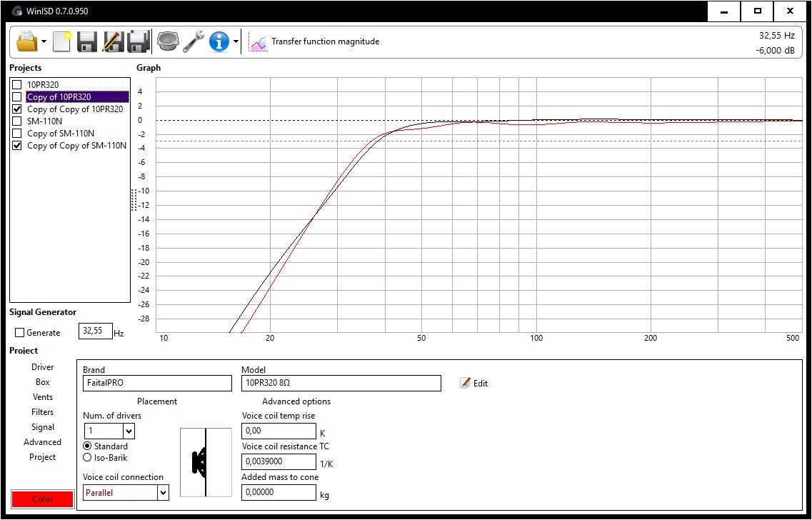The image size is (812, 520).
Task: Minimize the WinISD window
Action: point(724,11)
